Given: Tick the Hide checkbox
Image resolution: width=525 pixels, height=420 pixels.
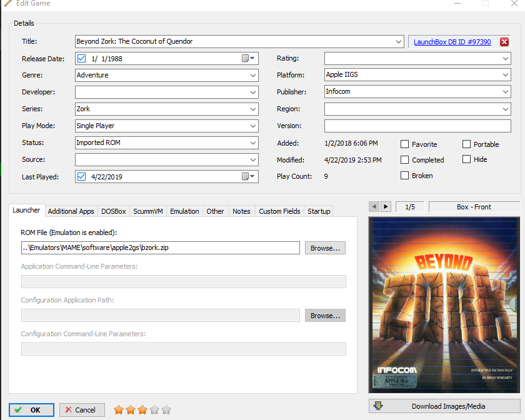Looking at the screenshot, I should 466,159.
